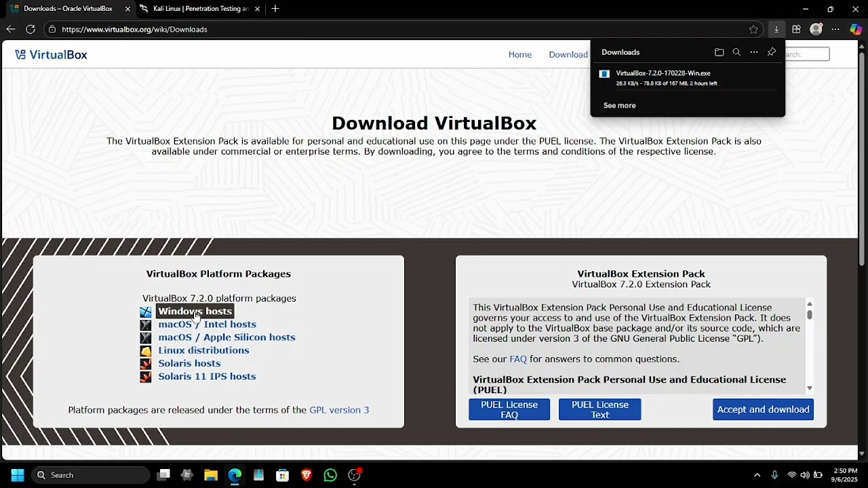Click the PUEL License Text button

(600, 409)
